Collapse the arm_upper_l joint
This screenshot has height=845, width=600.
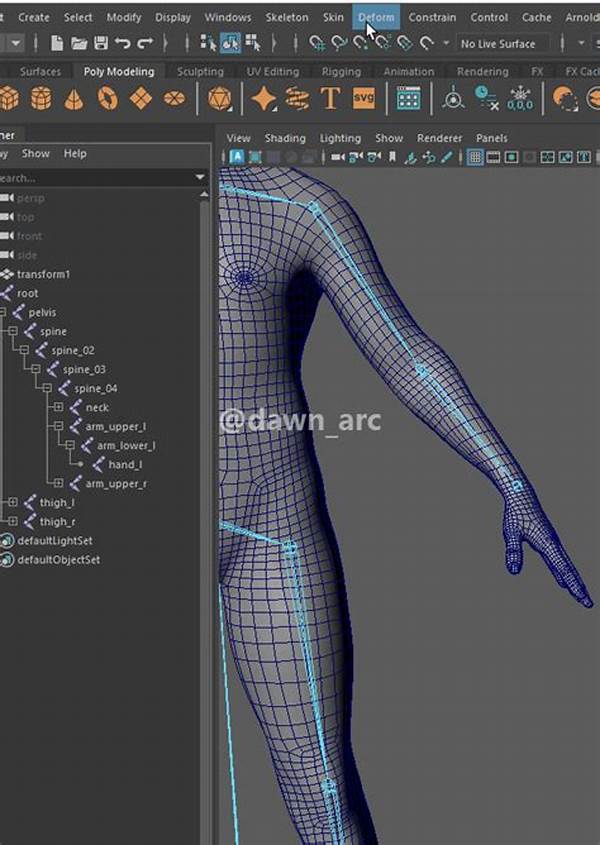[x=58, y=426]
